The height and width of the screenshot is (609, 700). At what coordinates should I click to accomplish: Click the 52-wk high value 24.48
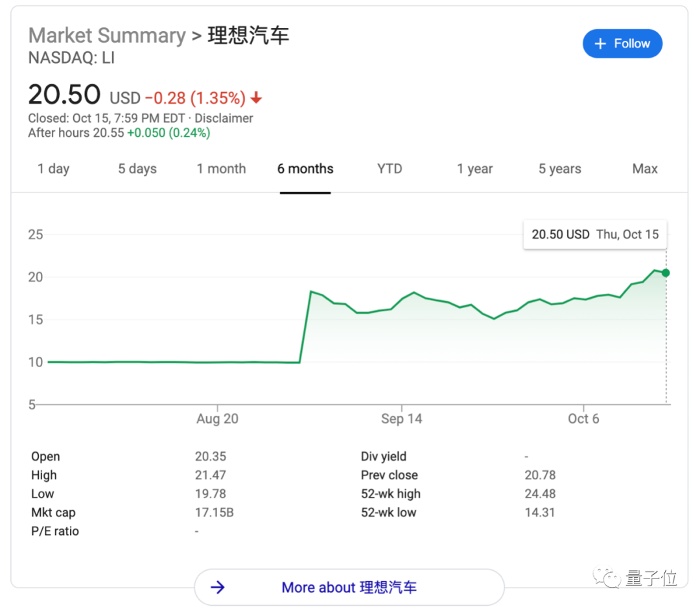[x=540, y=494]
